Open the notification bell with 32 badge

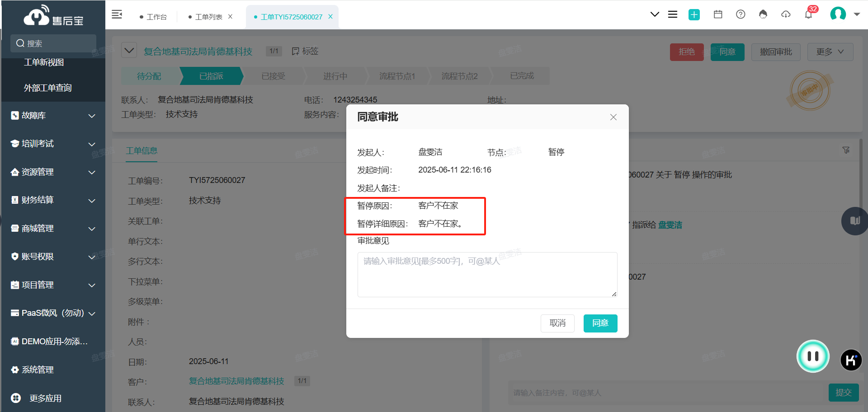[809, 14]
